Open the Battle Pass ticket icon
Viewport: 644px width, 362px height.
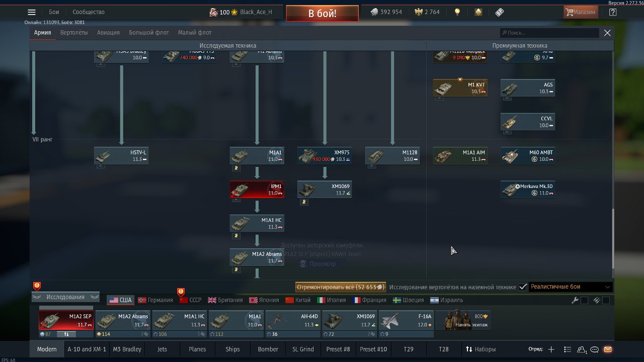tap(500, 12)
